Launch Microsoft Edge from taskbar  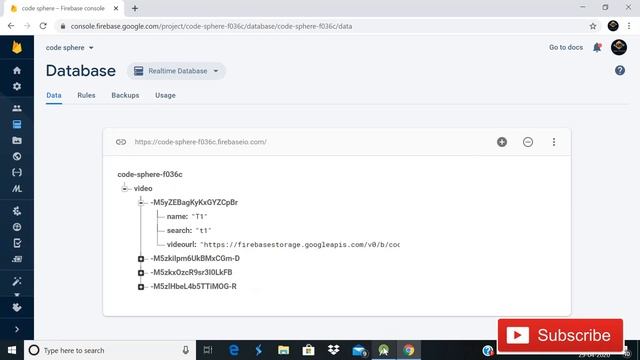coord(233,350)
